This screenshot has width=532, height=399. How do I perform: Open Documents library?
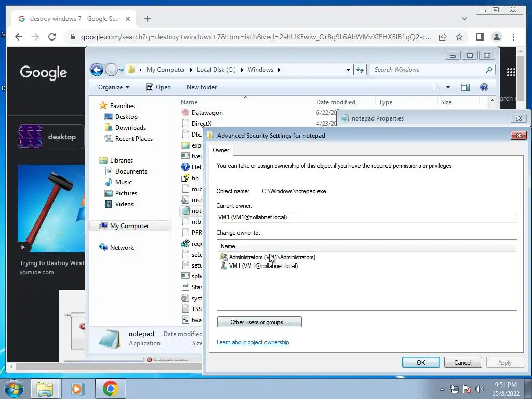click(131, 171)
